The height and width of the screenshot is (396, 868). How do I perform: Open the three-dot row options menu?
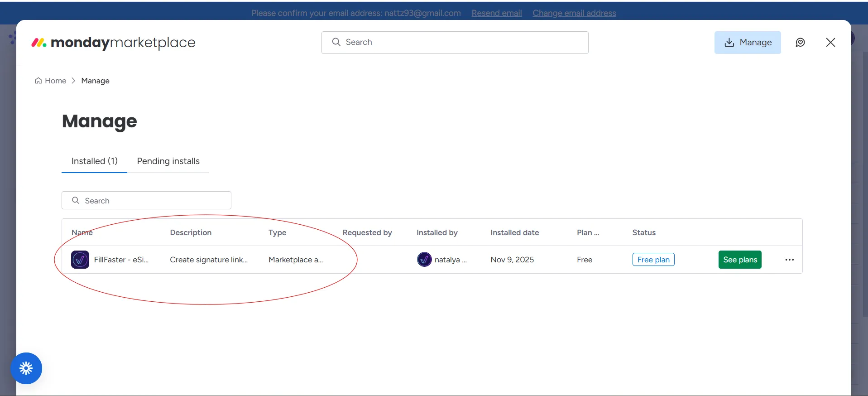point(789,260)
